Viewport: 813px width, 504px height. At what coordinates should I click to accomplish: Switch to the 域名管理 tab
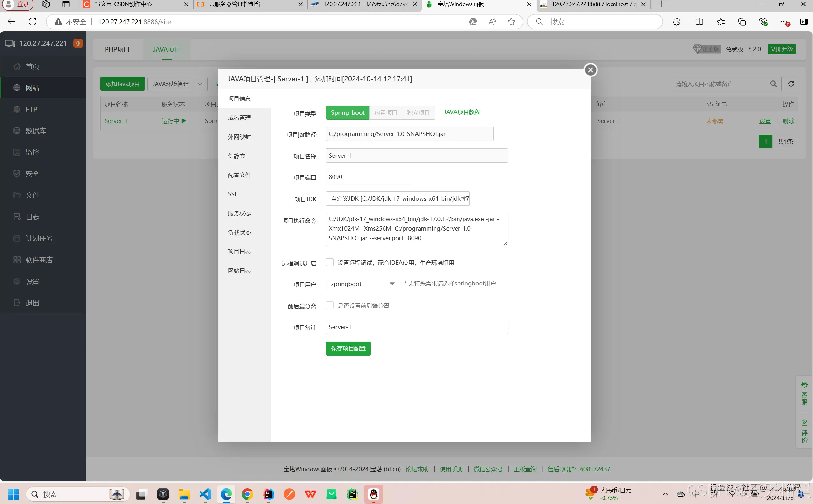239,118
